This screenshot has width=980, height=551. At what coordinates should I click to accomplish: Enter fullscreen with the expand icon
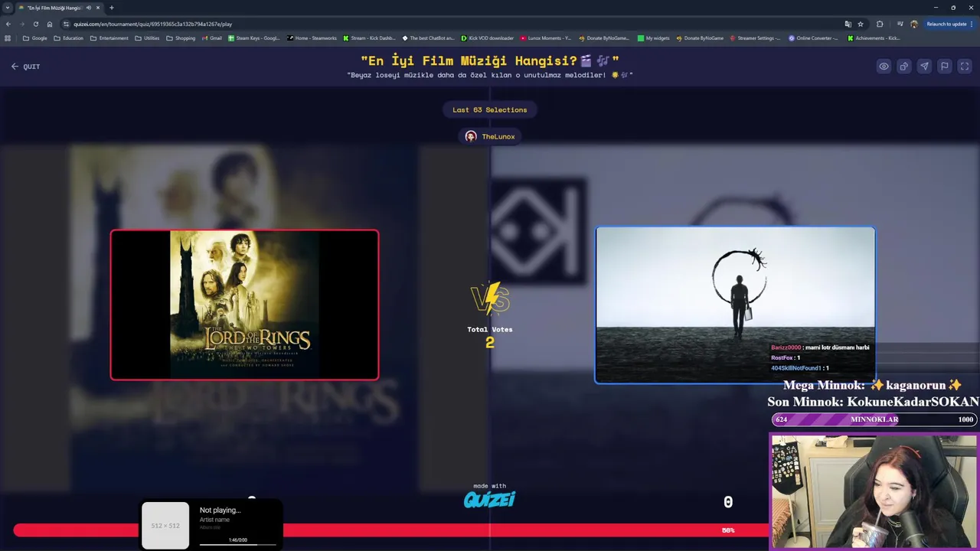click(965, 67)
